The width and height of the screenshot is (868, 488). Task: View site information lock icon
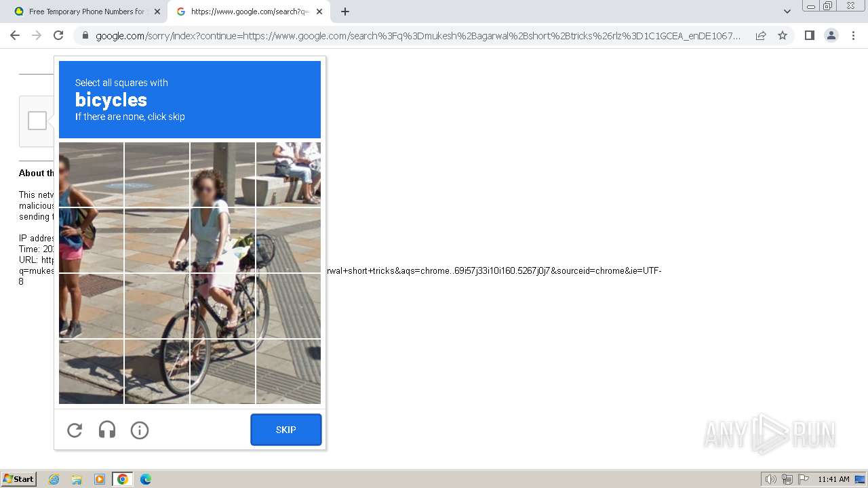(x=85, y=36)
